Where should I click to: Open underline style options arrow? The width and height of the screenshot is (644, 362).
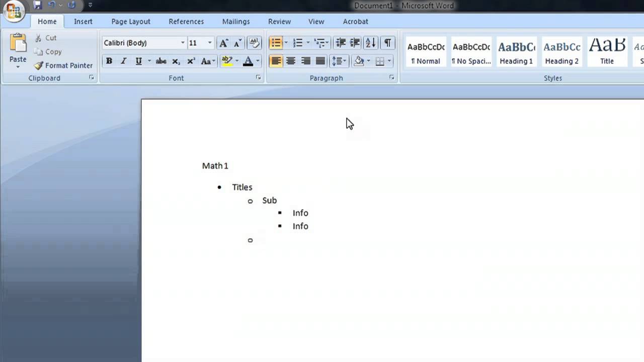click(149, 61)
